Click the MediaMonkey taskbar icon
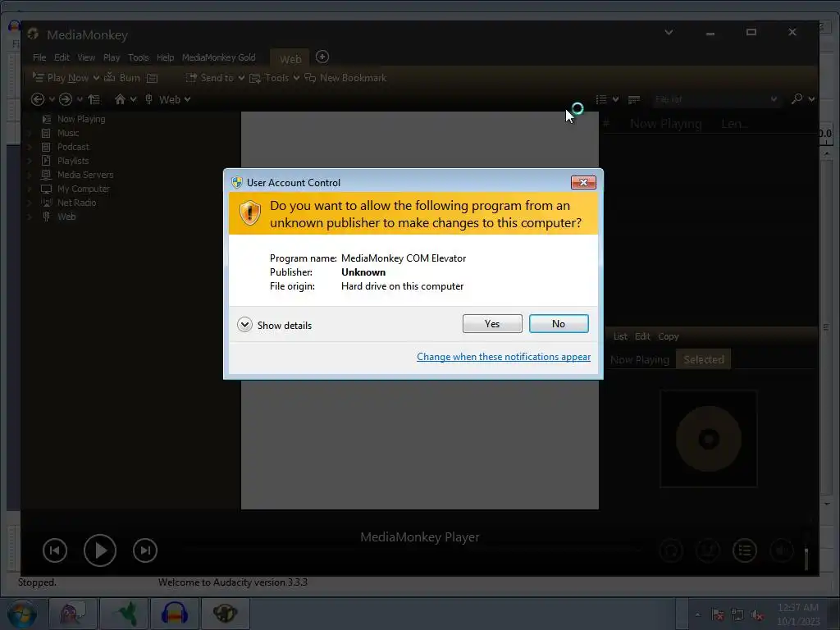Screen dimensions: 840x630 pos(225,614)
